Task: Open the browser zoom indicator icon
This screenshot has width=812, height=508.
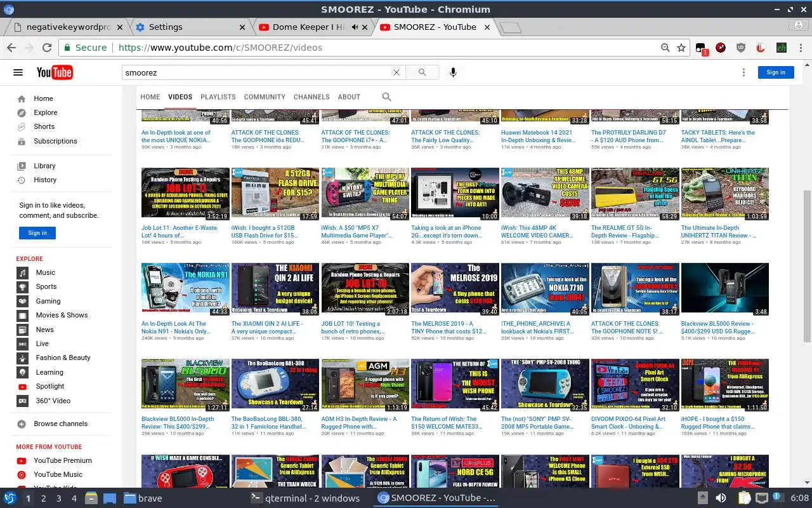Action: pyautogui.click(x=665, y=48)
